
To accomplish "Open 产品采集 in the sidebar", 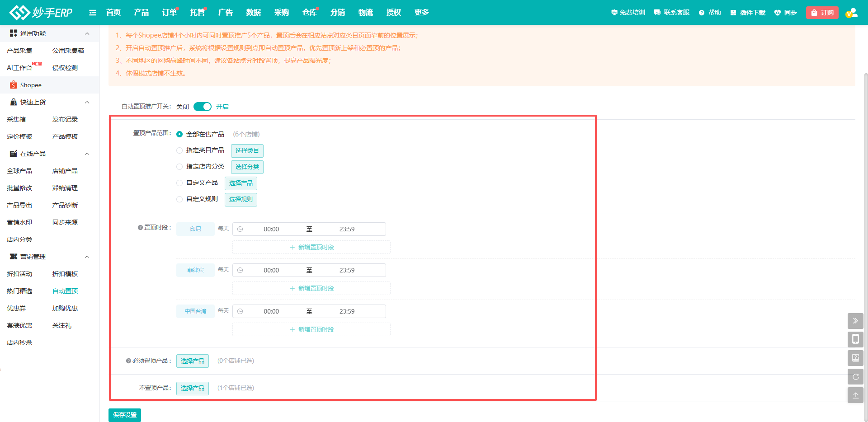I will pyautogui.click(x=19, y=51).
